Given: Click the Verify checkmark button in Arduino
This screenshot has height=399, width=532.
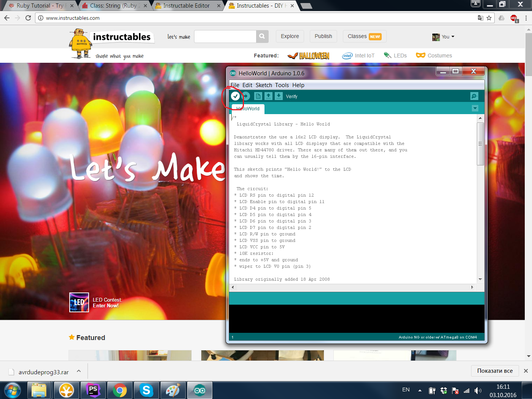Looking at the screenshot, I should click(x=236, y=96).
